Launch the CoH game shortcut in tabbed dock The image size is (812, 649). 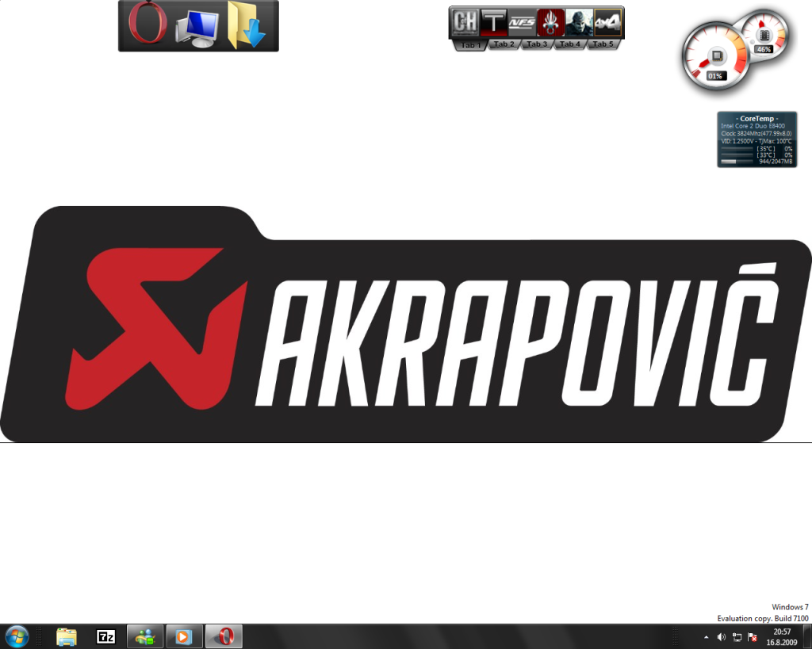pyautogui.click(x=465, y=21)
